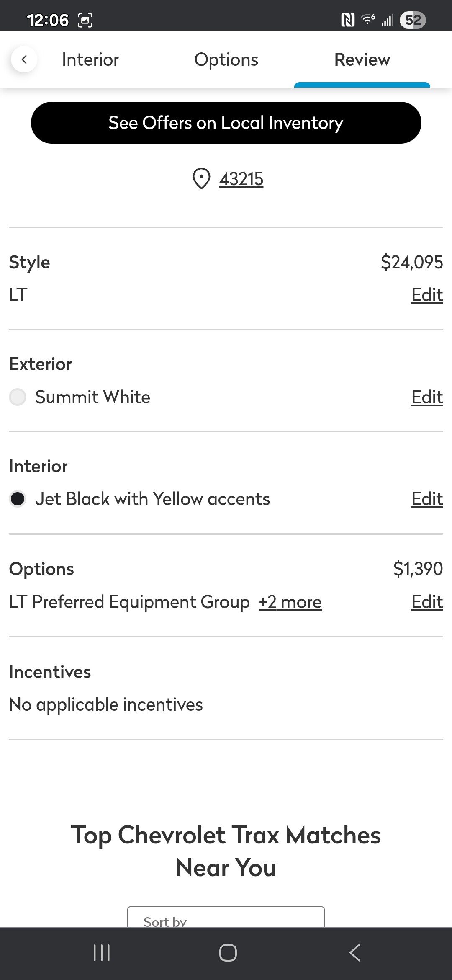Edit the Exterior color selection
This screenshot has width=452, height=980.
click(427, 397)
